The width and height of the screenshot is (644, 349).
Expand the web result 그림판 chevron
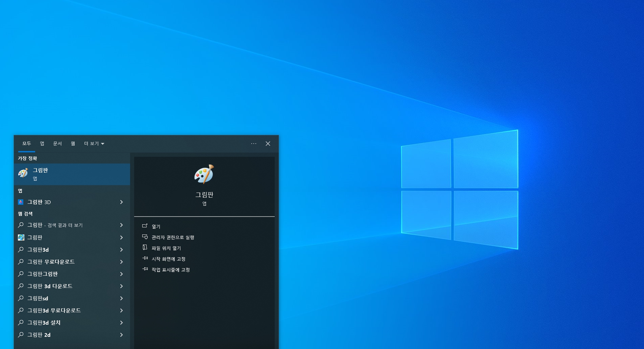point(121,238)
